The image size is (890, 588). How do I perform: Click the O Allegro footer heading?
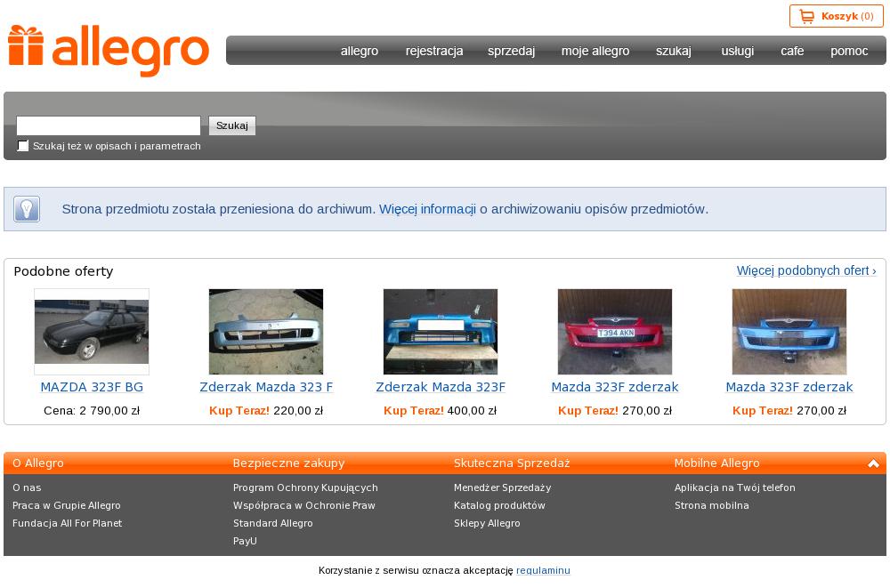38,463
